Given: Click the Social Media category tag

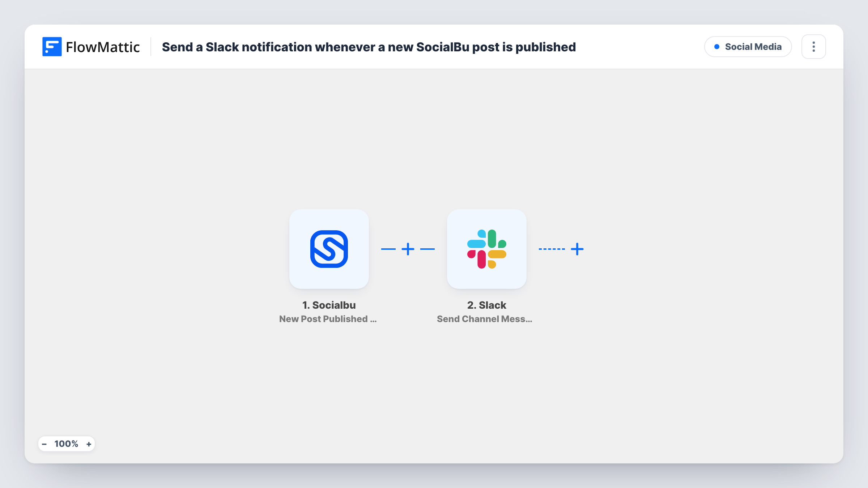Looking at the screenshot, I should pos(748,47).
